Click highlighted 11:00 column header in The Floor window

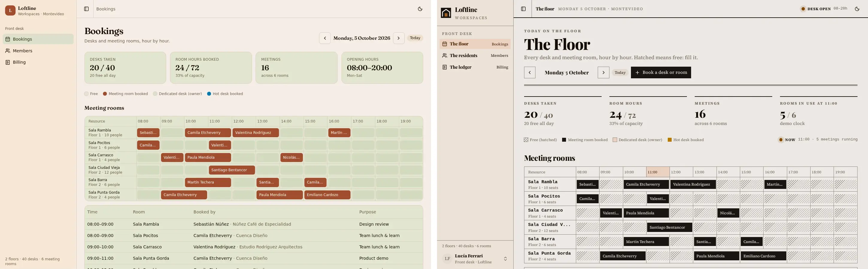pos(658,172)
